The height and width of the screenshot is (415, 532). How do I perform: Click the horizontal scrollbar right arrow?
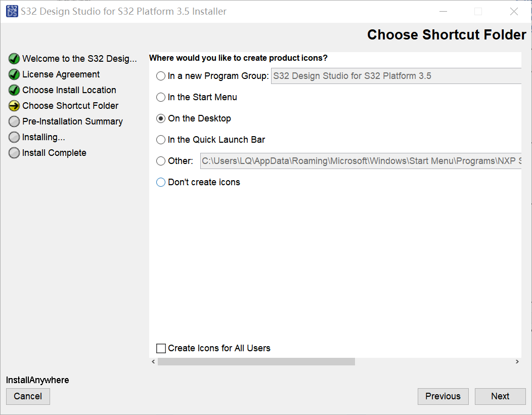(517, 362)
